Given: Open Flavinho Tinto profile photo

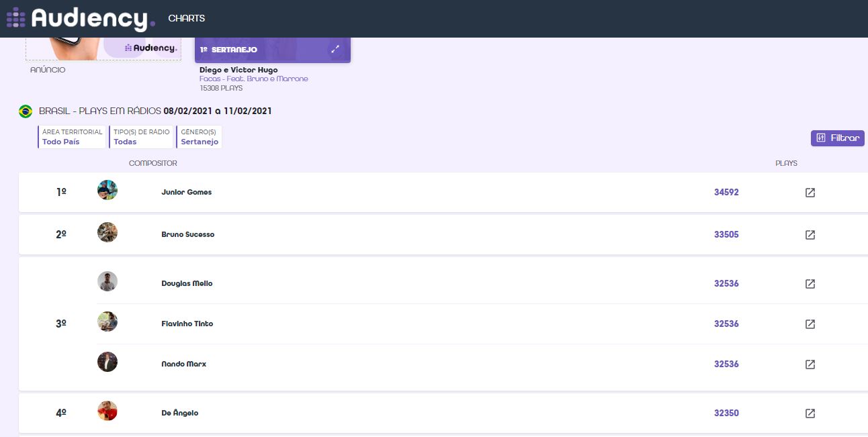Looking at the screenshot, I should pyautogui.click(x=107, y=322).
